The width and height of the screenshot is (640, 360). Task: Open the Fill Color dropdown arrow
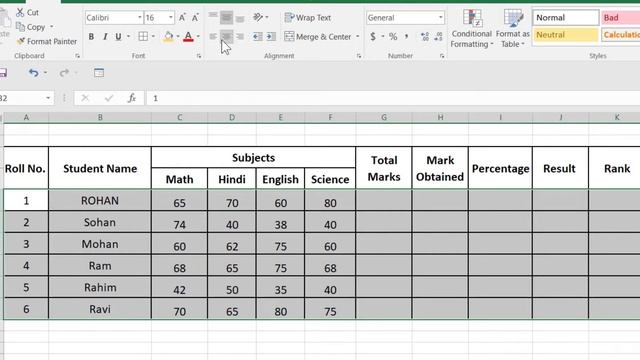(x=178, y=37)
